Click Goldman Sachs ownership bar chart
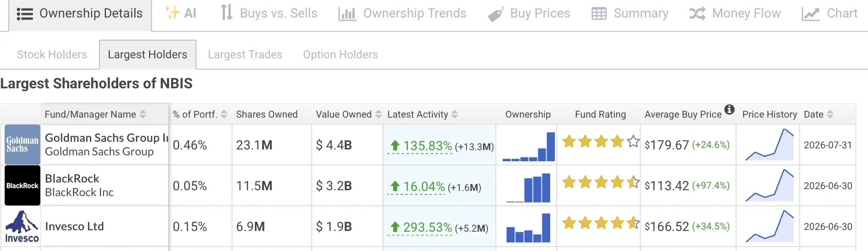Screen dimensions: 868x251 528,146
